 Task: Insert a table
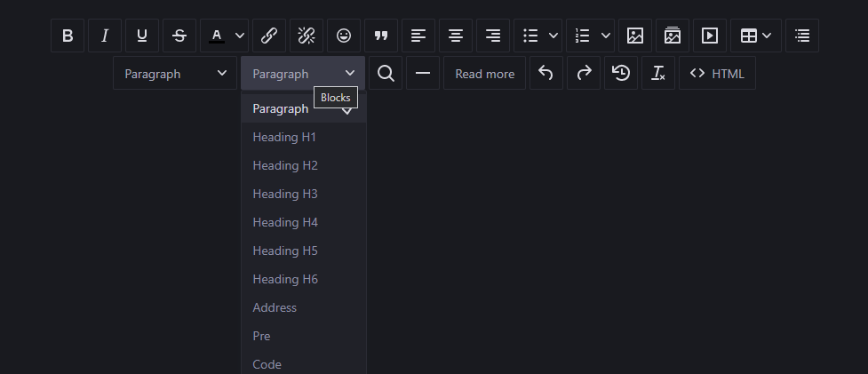click(x=748, y=36)
